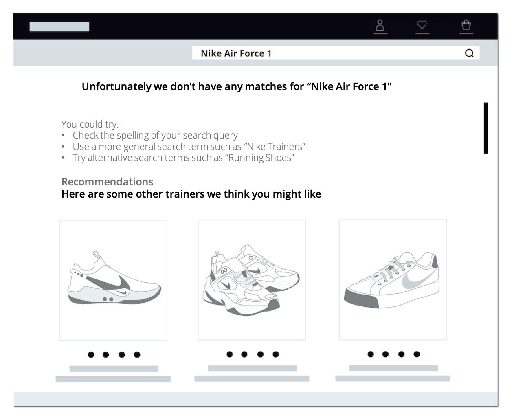
Task: Click the "You could try:" text
Action: pos(90,124)
